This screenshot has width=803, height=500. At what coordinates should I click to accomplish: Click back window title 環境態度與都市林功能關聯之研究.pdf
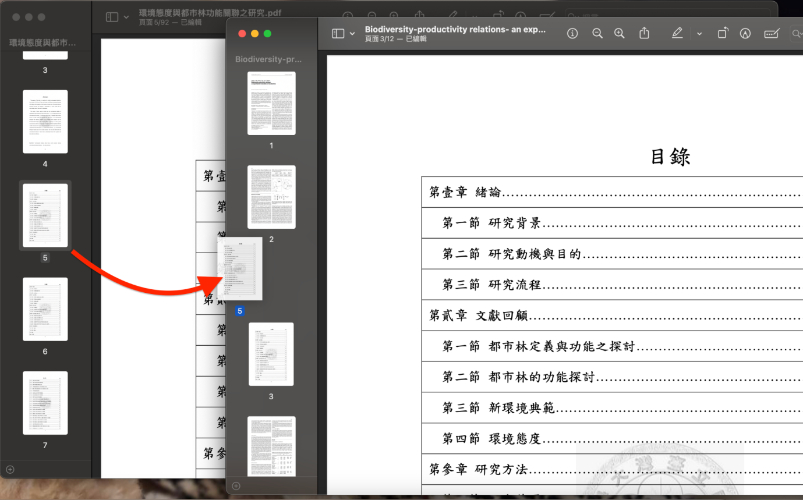[x=210, y=12]
